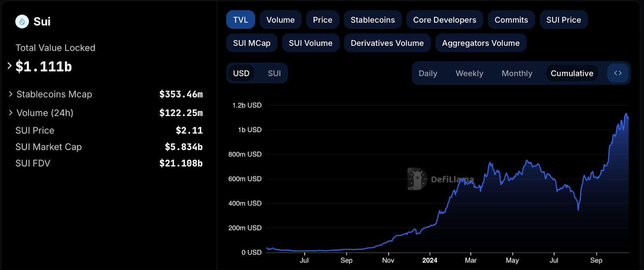Toggle the SUI Volume series

311,43
